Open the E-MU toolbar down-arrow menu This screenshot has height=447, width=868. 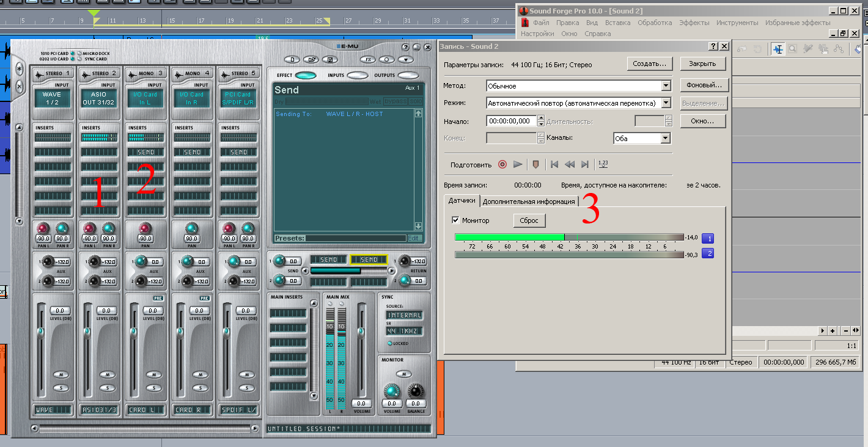406,60
